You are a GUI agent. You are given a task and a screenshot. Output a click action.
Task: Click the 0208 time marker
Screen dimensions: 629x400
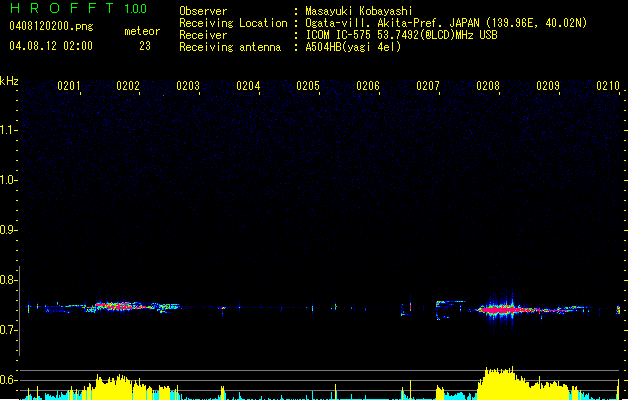(488, 86)
